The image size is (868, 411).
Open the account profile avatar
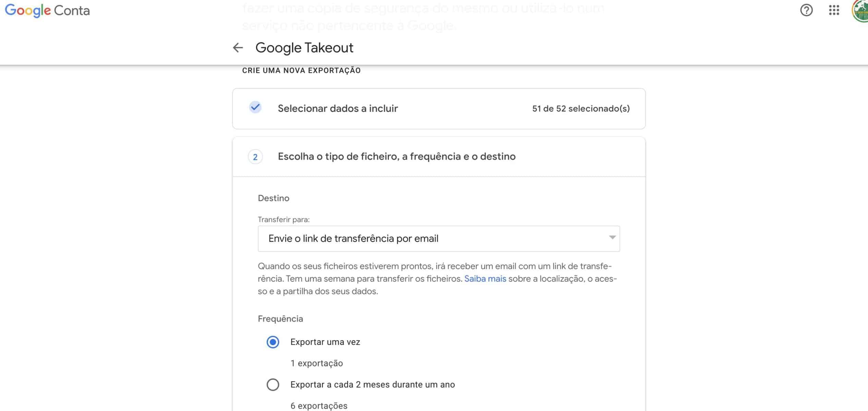click(x=860, y=11)
